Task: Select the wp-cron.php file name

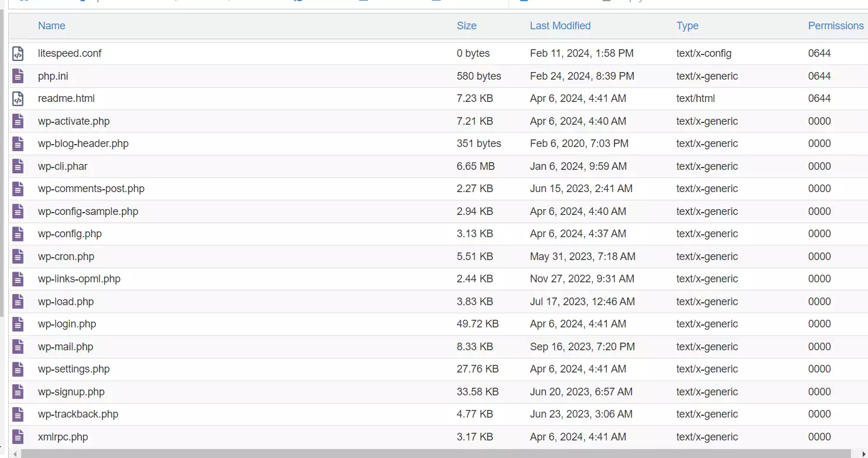Action: pos(66,257)
